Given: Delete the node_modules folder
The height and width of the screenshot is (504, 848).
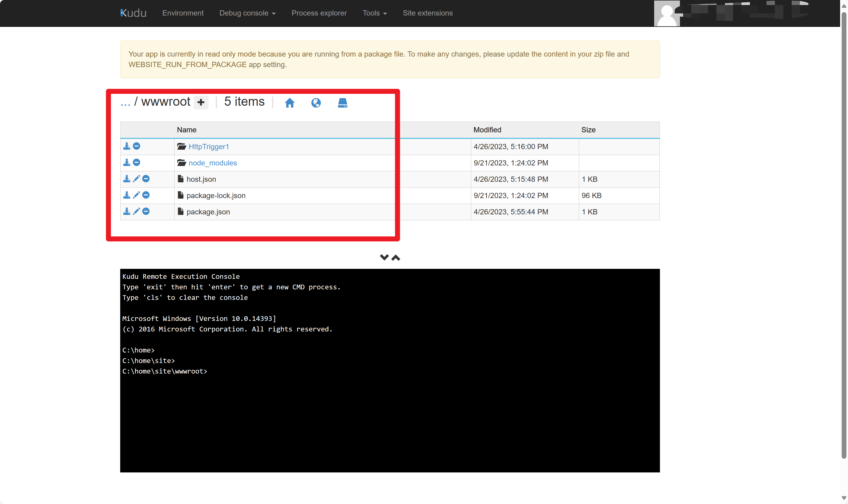Looking at the screenshot, I should pos(137,162).
